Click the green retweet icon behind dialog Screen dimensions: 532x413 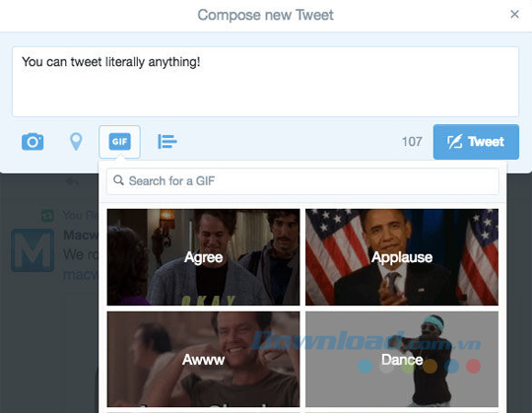tap(47, 216)
